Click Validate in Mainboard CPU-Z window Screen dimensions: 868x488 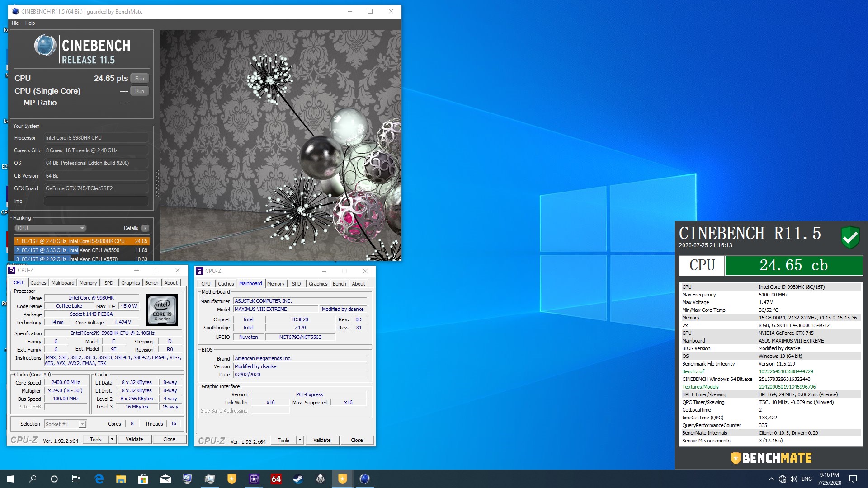click(x=322, y=440)
